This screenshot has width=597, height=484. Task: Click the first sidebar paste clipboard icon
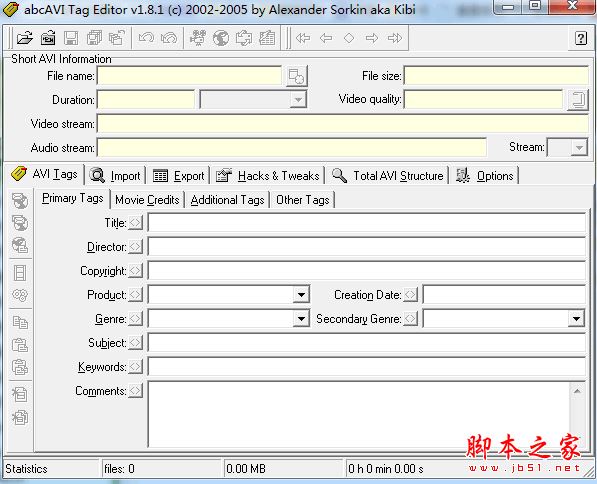[20, 345]
